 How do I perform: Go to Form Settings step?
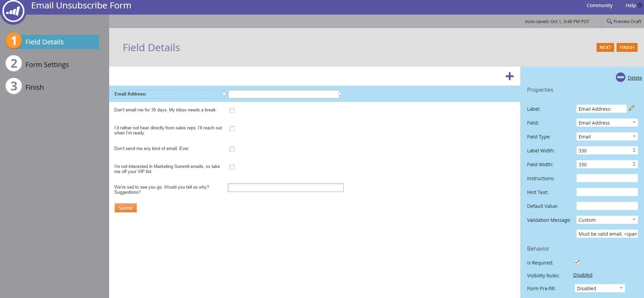point(47,64)
